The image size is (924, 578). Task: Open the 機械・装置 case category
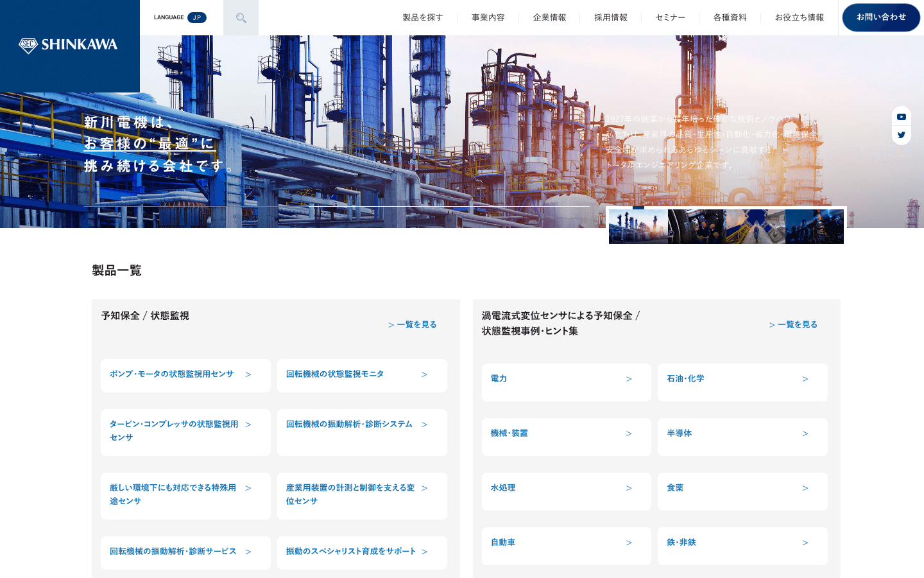tap(567, 437)
